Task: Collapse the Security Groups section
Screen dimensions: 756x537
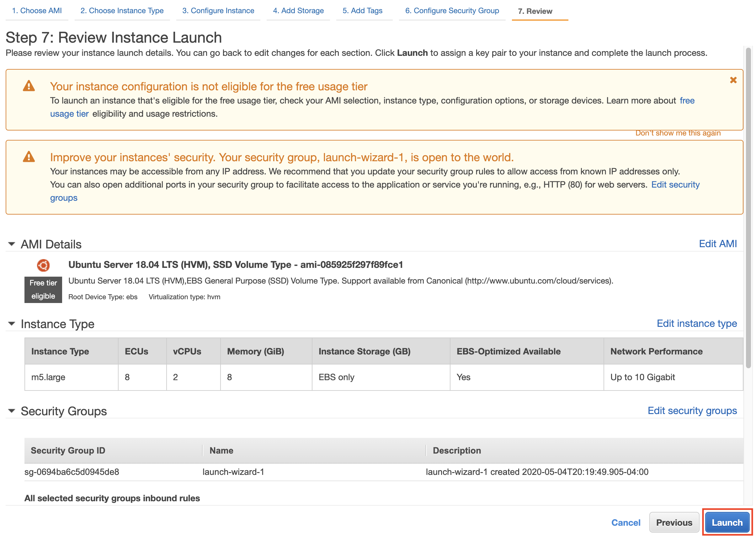Action: [12, 411]
